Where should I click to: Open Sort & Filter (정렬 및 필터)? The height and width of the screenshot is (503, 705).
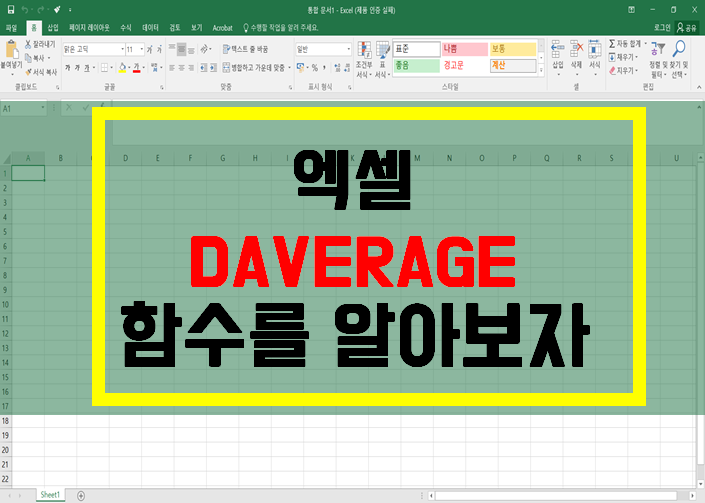pos(658,59)
